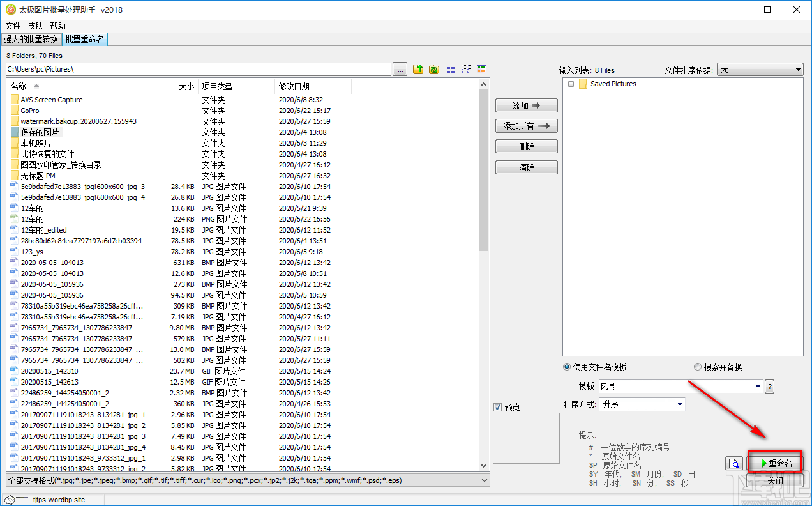This screenshot has height=506, width=812.
Task: Switch to the 强大的批量转换 tab
Action: click(x=31, y=40)
